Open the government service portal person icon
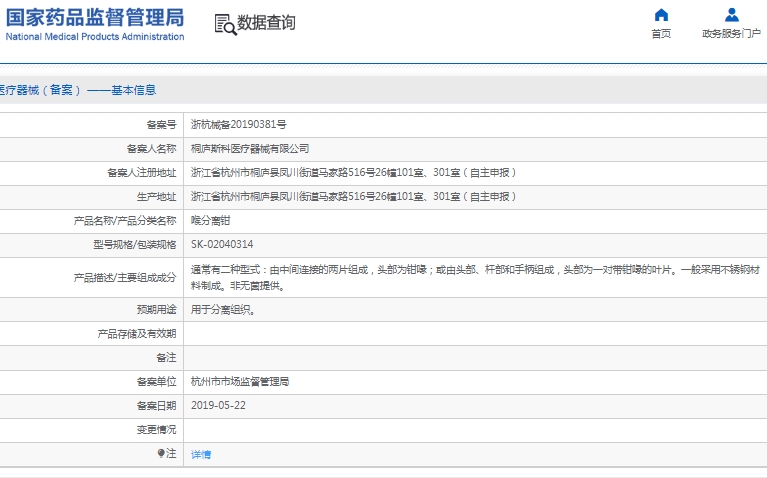 (x=732, y=15)
